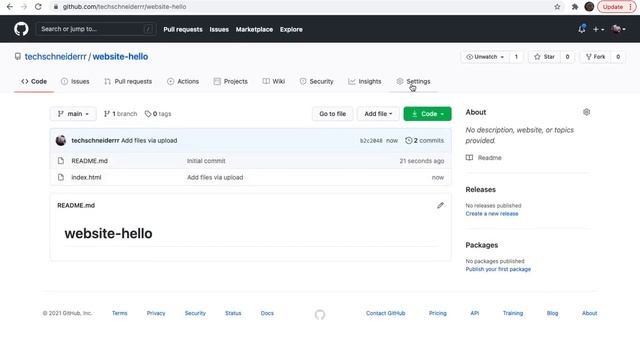640x360 pixels.
Task: Click the browser Update button
Action: pos(616,7)
